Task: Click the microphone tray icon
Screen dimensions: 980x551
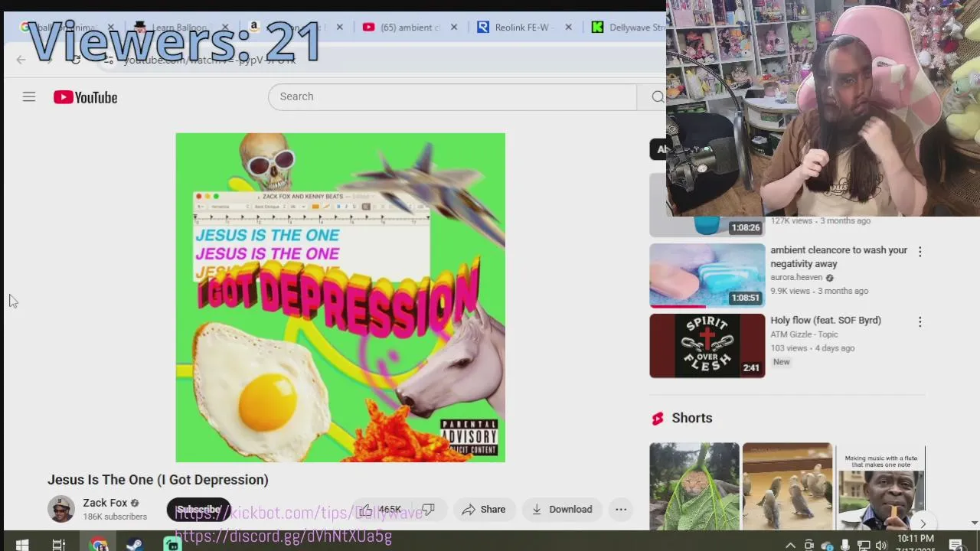Action: tap(845, 545)
